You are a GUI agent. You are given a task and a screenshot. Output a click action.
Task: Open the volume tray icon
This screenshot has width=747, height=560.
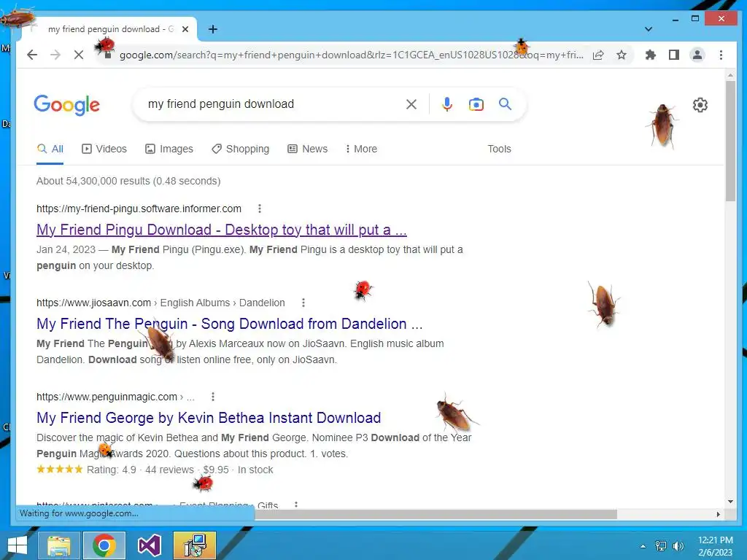pos(678,546)
